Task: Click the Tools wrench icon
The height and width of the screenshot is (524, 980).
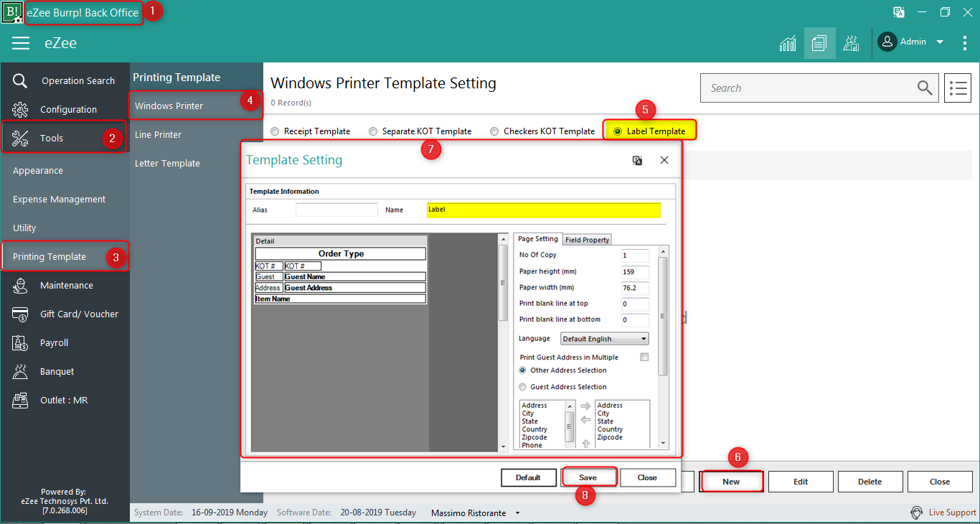Action: (20, 138)
